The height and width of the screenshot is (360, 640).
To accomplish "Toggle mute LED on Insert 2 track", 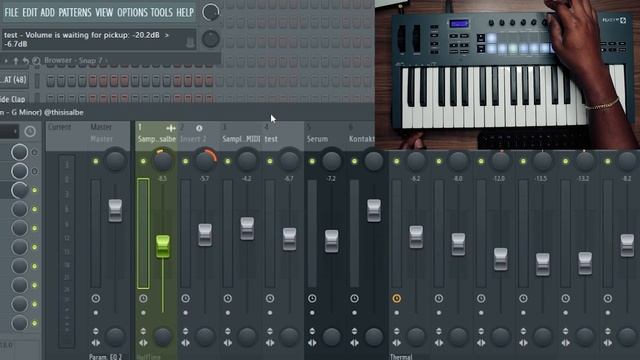I will (185, 161).
